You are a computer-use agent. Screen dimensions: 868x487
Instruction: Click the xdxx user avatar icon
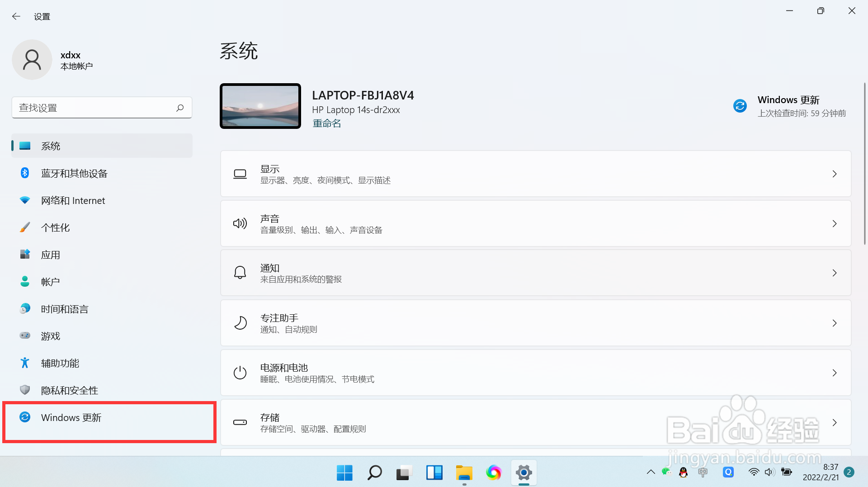coord(32,60)
